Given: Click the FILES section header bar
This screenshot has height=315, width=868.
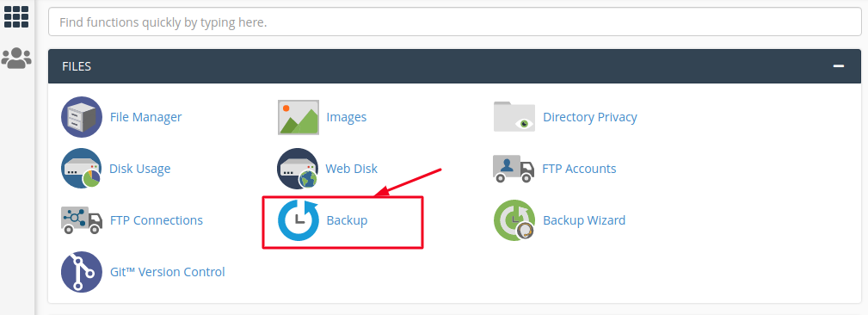Looking at the screenshot, I should click(x=454, y=66).
